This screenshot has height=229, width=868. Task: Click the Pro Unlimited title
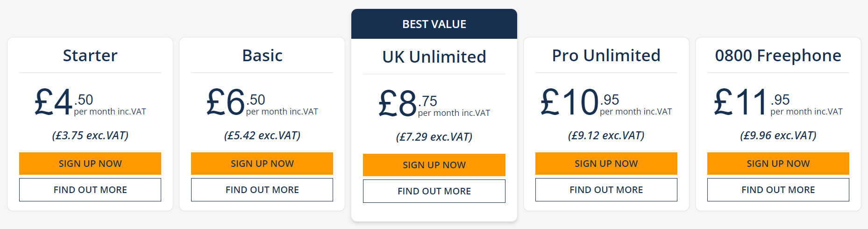coord(606,56)
